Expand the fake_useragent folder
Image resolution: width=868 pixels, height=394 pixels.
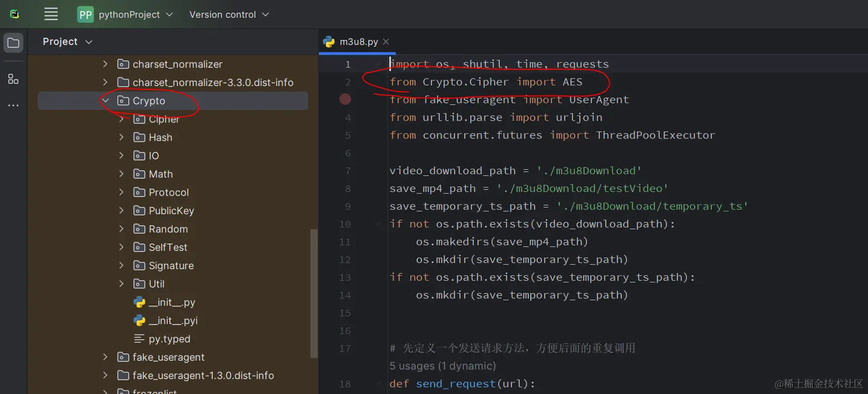[x=105, y=357]
